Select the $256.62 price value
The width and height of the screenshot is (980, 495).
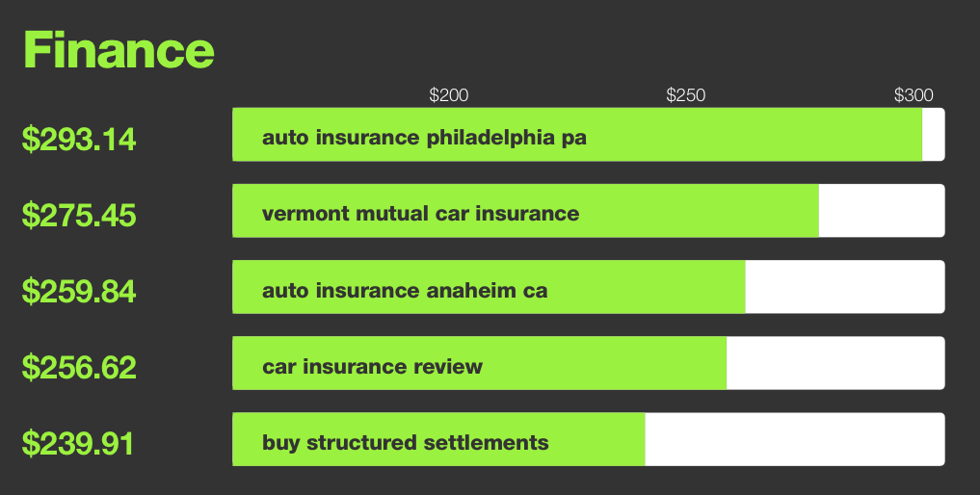(79, 367)
